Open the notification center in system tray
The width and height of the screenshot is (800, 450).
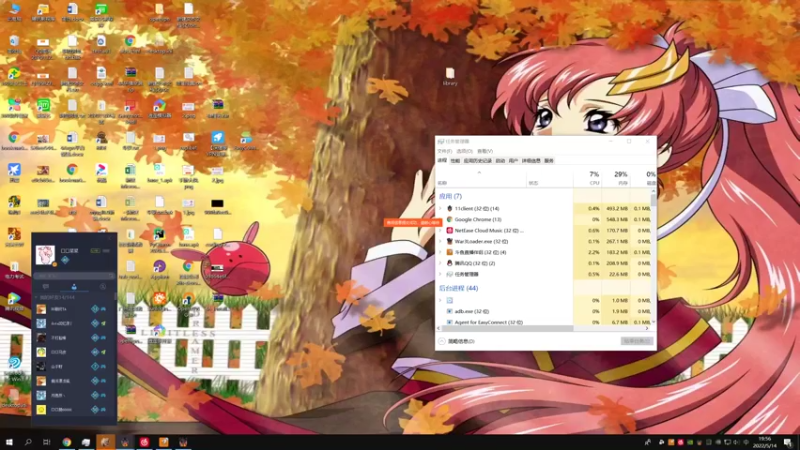pyautogui.click(x=788, y=442)
